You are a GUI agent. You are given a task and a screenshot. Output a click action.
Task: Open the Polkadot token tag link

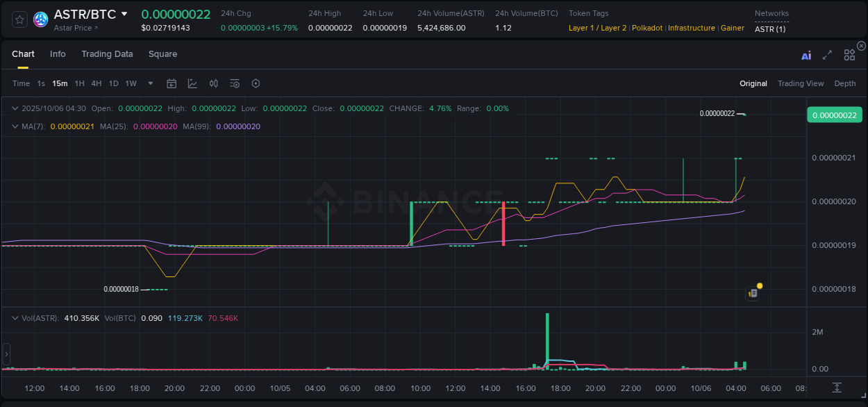(647, 28)
